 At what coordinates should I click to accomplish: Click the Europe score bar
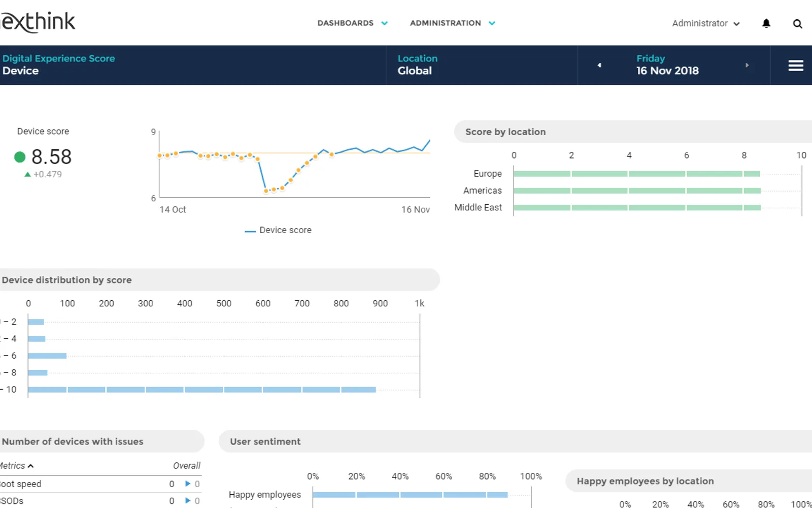pos(637,174)
